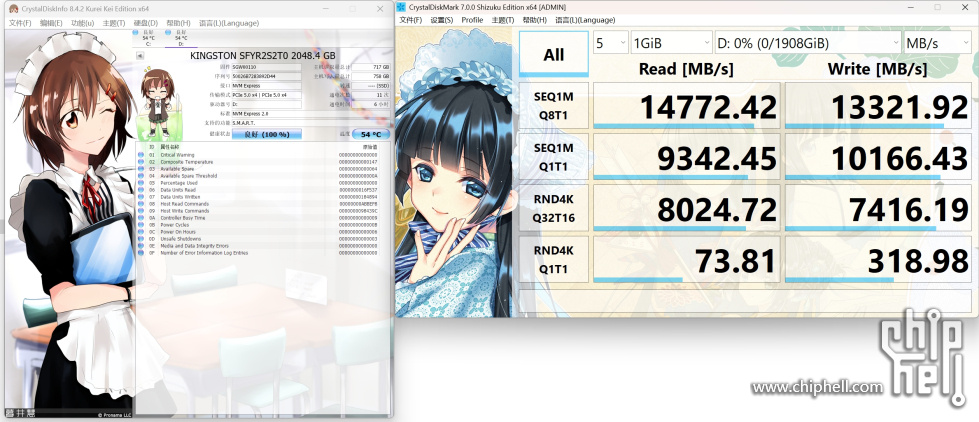Click status dot for Available Spare row

click(x=141, y=169)
